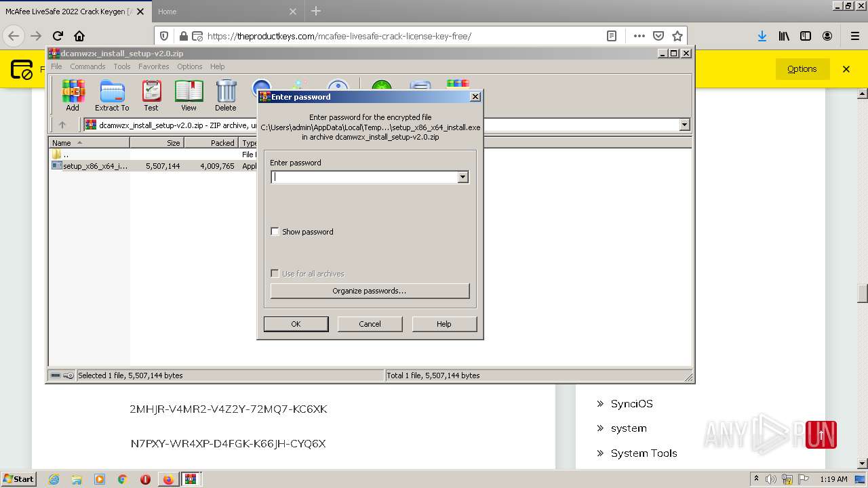The height and width of the screenshot is (488, 868).
Task: Cancel the password dialog
Action: pyautogui.click(x=370, y=324)
